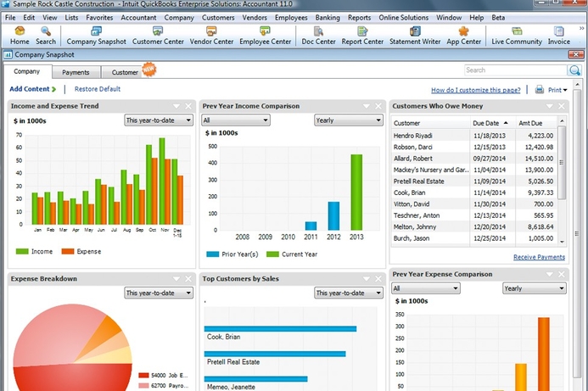Click the 2013 green current year bar
The height and width of the screenshot is (391, 588).
[356, 192]
